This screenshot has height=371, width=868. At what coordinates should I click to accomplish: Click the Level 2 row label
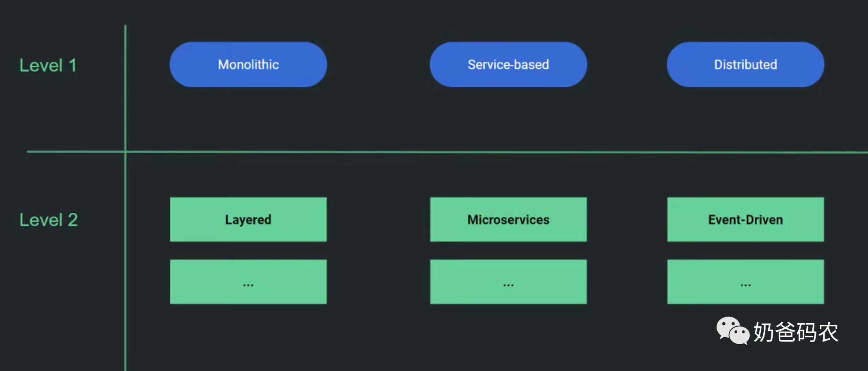coord(48,220)
